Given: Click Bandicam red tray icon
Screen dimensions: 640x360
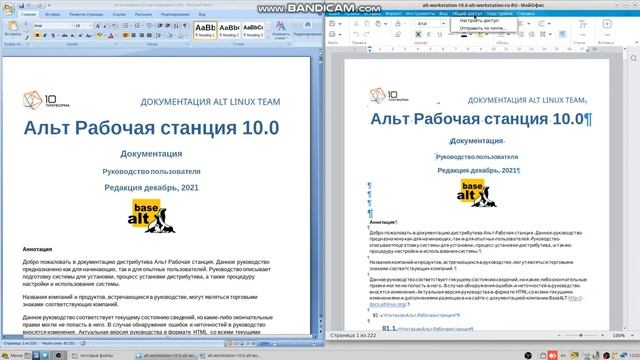Looking at the screenshot, I should point(552,356).
